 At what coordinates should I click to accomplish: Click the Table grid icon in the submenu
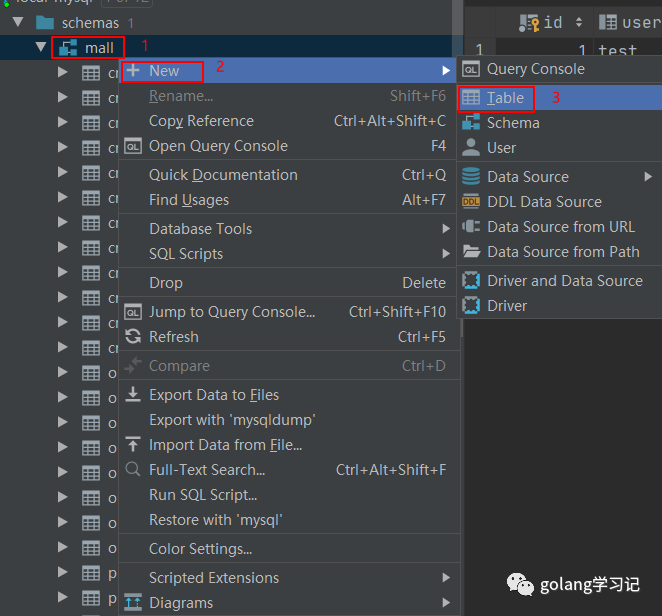pyautogui.click(x=471, y=98)
